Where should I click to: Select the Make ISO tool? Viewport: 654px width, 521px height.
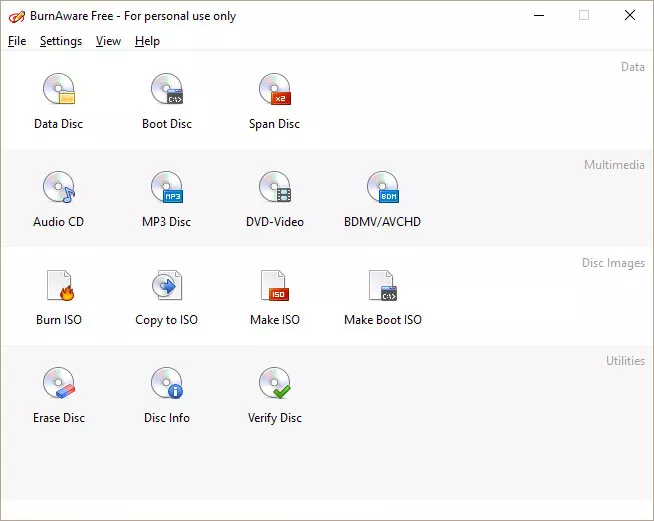tap(274, 297)
